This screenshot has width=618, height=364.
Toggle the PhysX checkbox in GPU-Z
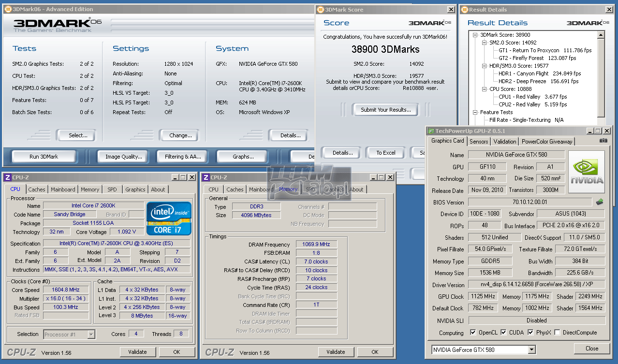[x=530, y=333]
